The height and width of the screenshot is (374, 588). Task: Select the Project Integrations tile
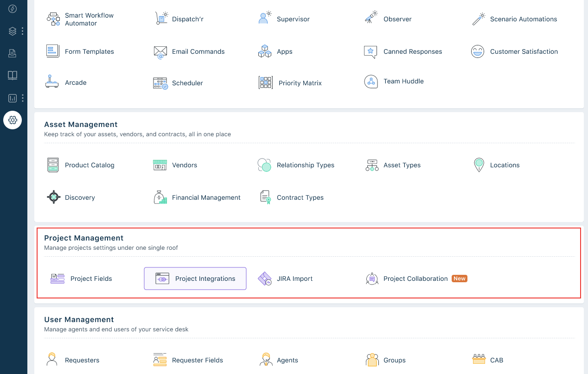coord(195,279)
